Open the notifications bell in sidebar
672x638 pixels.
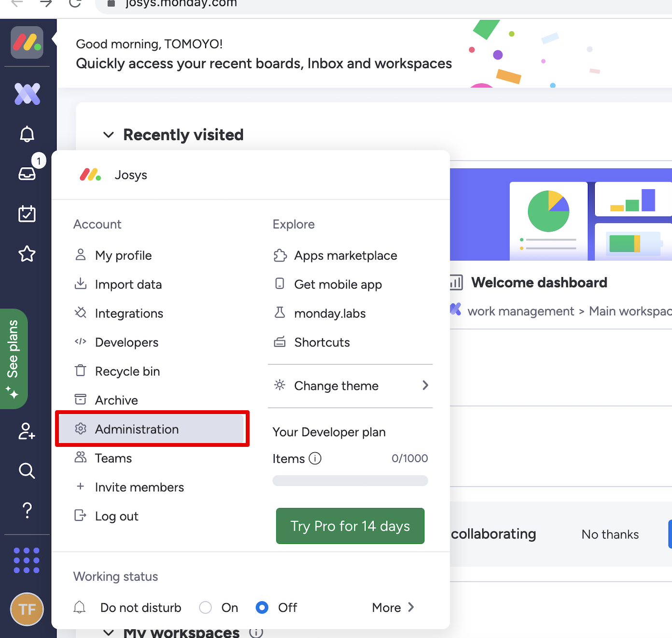27,134
